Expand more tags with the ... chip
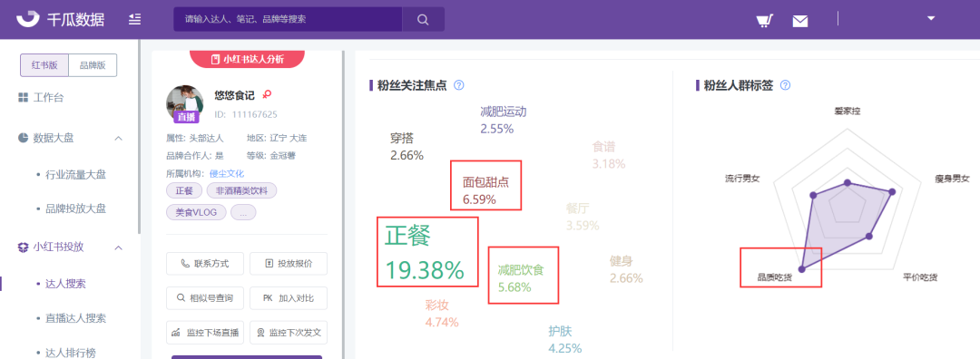This screenshot has width=980, height=359. pyautogui.click(x=243, y=212)
